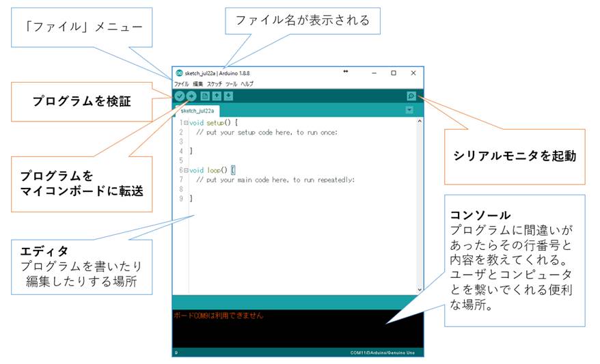Click the Verify (checkmark) toolbar button

point(180,96)
